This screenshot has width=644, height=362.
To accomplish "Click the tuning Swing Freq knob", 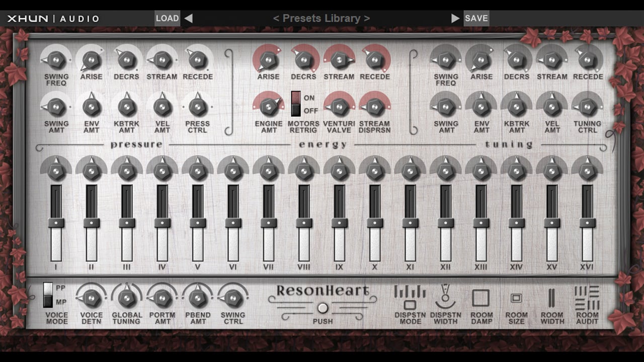I will click(x=446, y=60).
